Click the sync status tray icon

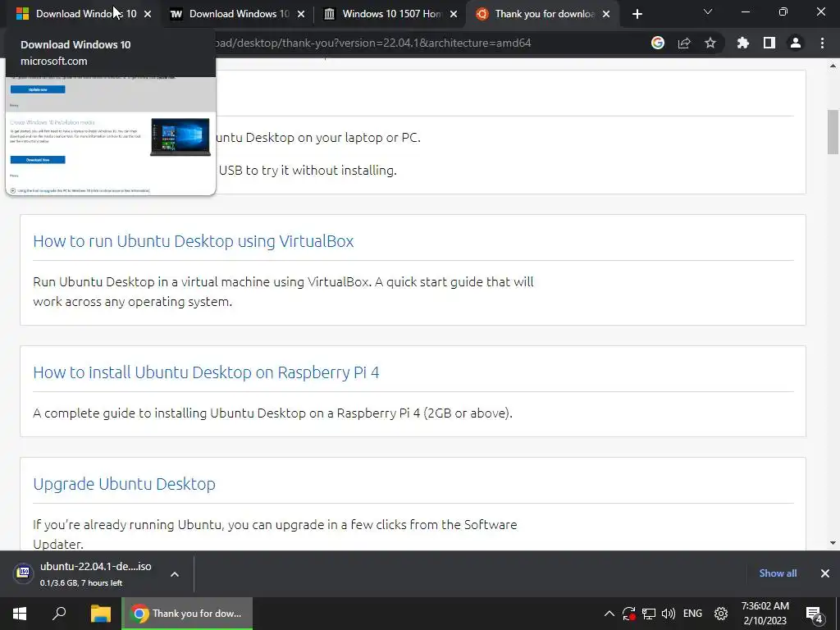point(629,614)
